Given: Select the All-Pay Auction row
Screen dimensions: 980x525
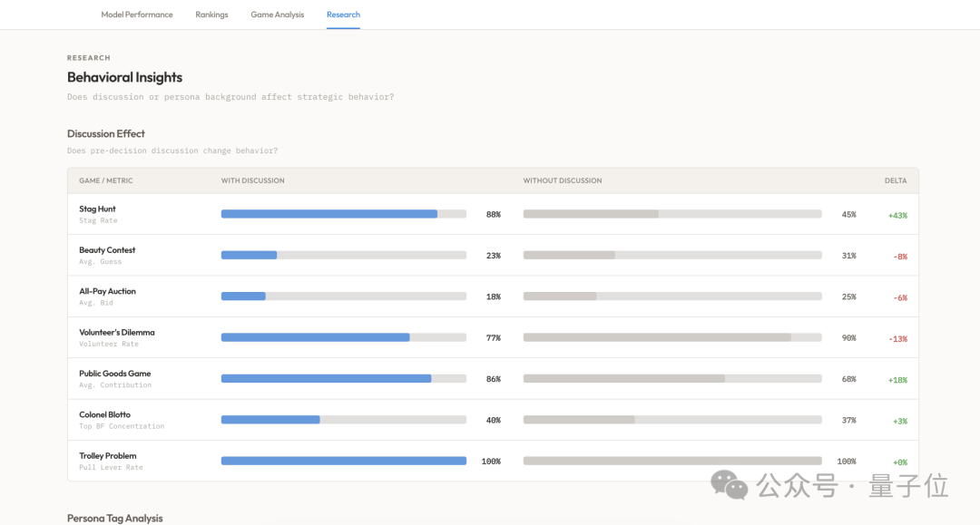Looking at the screenshot, I should point(493,297).
